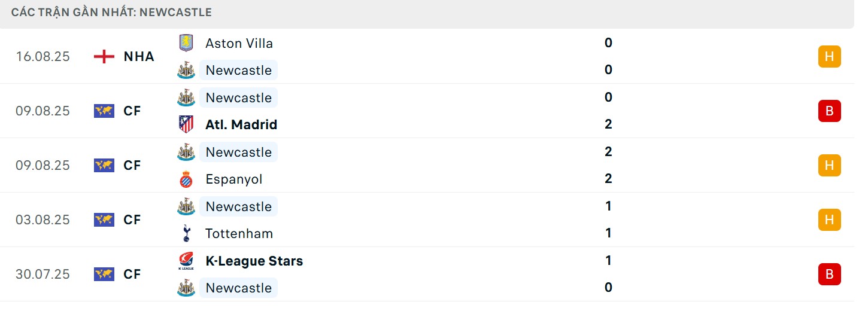This screenshot has width=868, height=311.
Task: Click the loss badge for K-League Stars match
Action: tap(829, 274)
